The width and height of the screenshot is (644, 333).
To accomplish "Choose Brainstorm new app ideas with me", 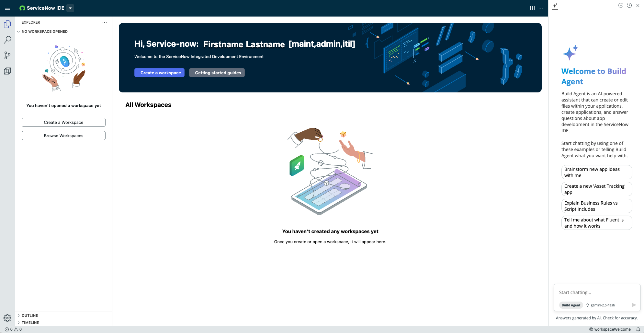I will click(597, 172).
